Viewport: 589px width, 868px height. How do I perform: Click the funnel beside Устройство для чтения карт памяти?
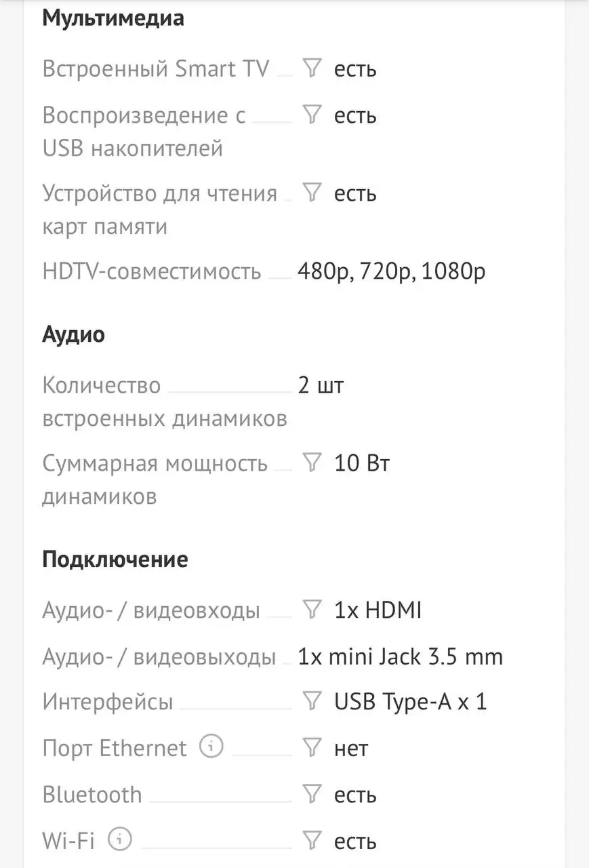pyautogui.click(x=311, y=193)
